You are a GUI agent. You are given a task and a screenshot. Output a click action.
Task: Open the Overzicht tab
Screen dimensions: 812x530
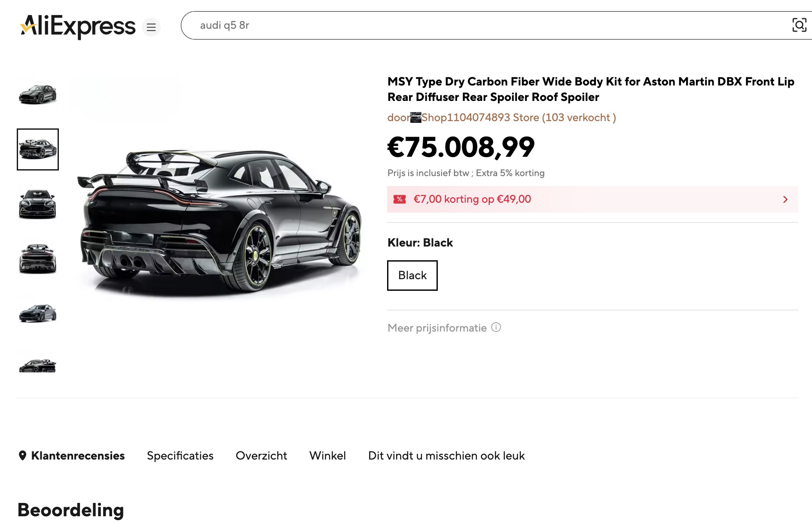click(261, 456)
